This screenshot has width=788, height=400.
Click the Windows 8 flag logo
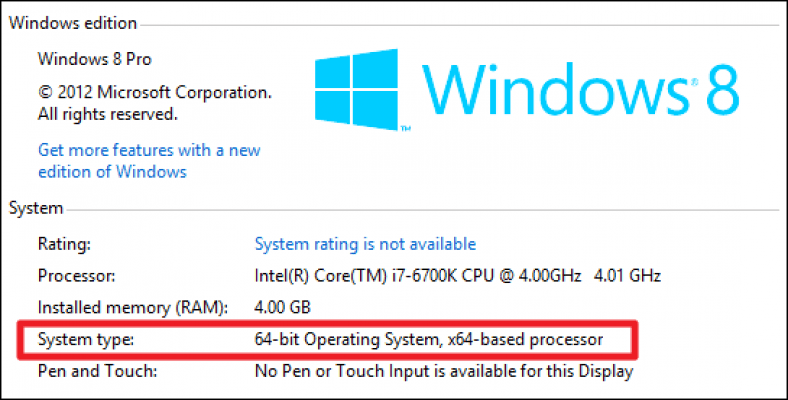pyautogui.click(x=356, y=89)
